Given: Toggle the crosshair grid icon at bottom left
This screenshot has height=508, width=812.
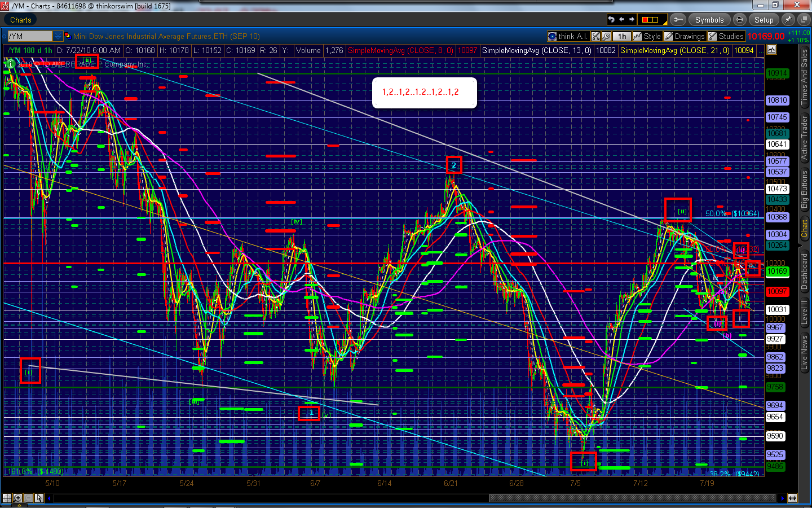Looking at the screenshot, I should point(7,498).
